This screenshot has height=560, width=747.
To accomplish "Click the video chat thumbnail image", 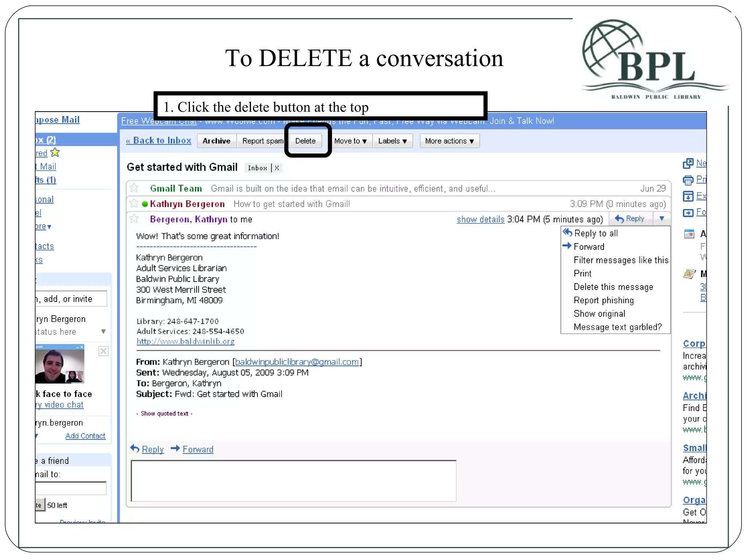I will (x=60, y=363).
